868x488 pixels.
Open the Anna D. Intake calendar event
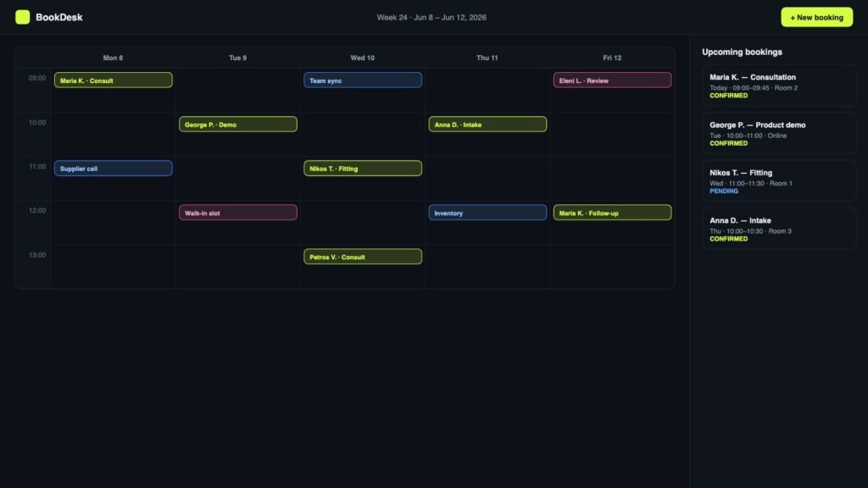click(487, 125)
